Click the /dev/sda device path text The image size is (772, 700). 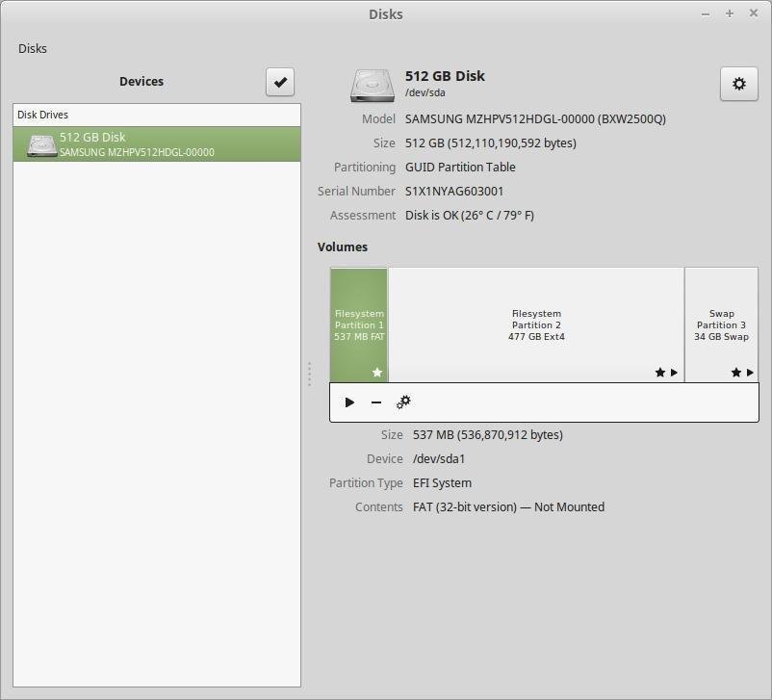[425, 92]
